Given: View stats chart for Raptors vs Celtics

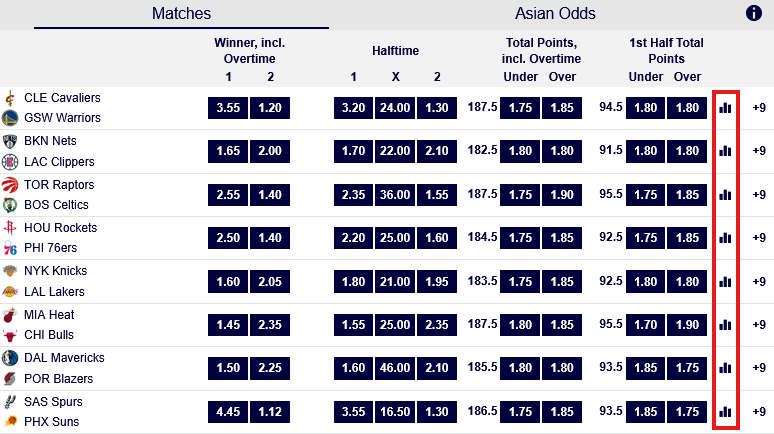Looking at the screenshot, I should 726,194.
